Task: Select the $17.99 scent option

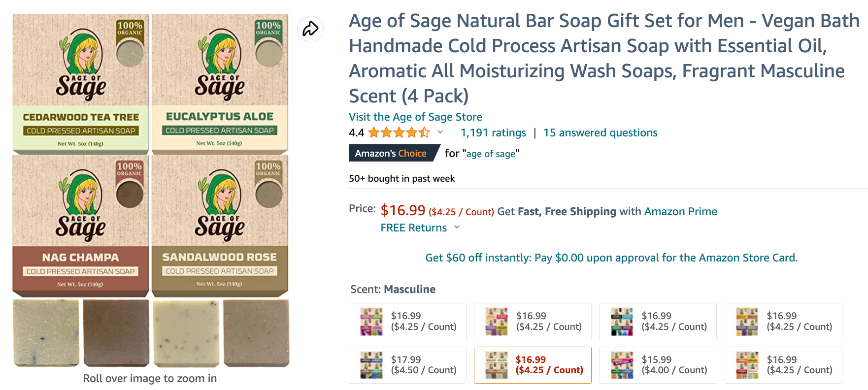Action: pyautogui.click(x=407, y=365)
